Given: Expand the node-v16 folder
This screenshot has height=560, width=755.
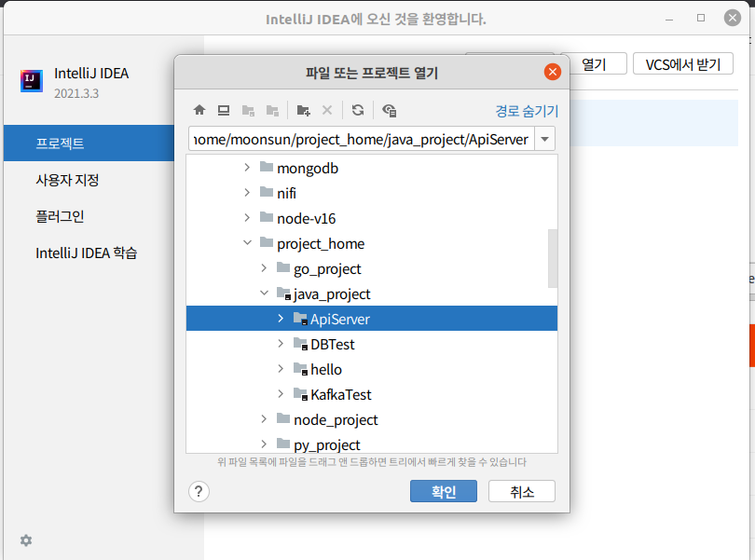Looking at the screenshot, I should point(247,218).
